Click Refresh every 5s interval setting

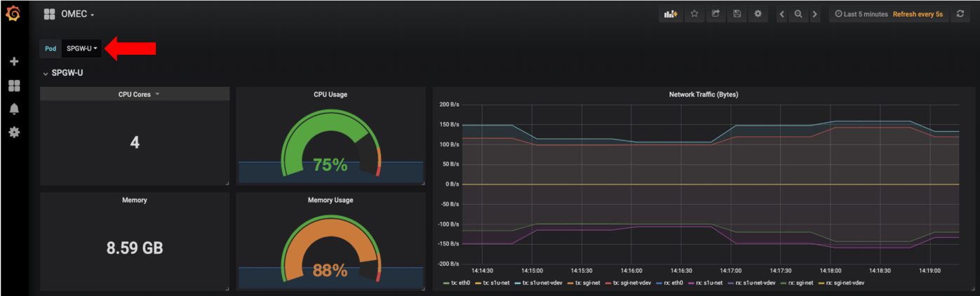click(x=918, y=14)
